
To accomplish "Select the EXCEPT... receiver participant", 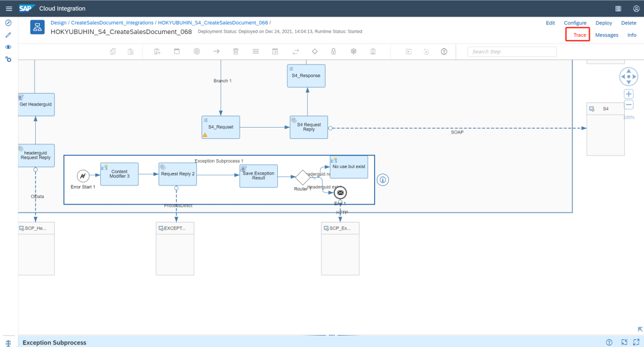I will click(175, 249).
